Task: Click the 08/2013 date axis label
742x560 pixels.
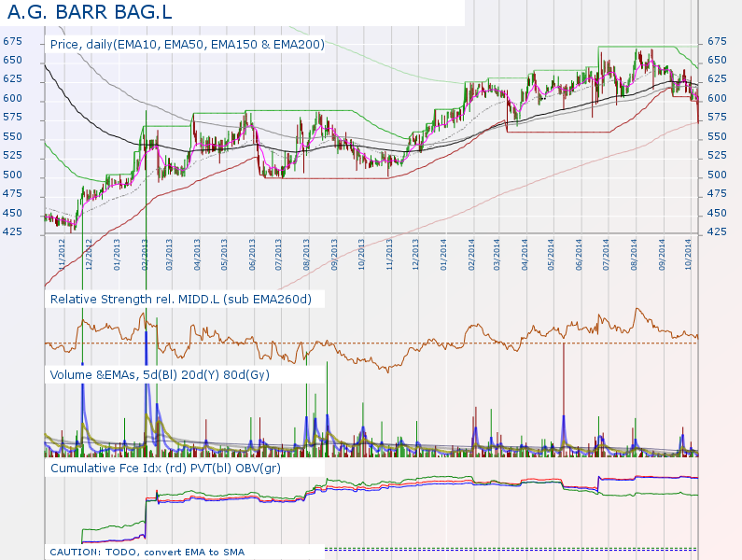Action: tap(306, 255)
